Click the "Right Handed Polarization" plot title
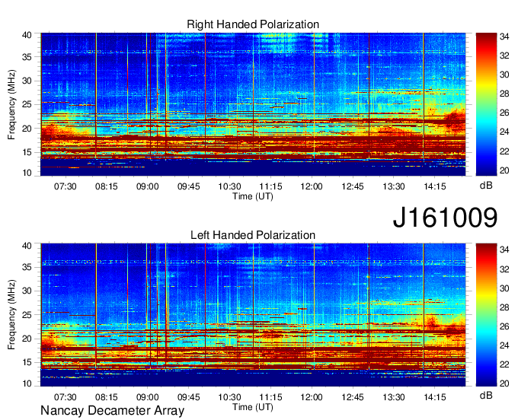Screen dimensions: 518x420 (253, 24)
